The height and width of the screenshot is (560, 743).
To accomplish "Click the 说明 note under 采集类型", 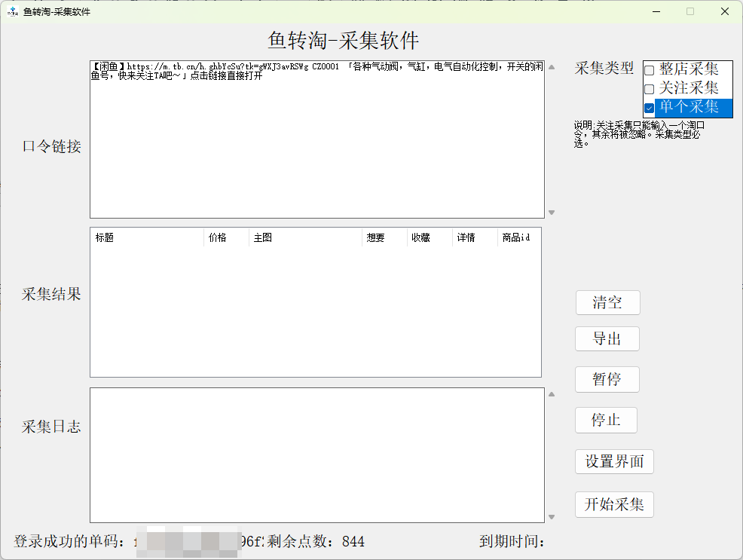I will pyautogui.click(x=639, y=134).
